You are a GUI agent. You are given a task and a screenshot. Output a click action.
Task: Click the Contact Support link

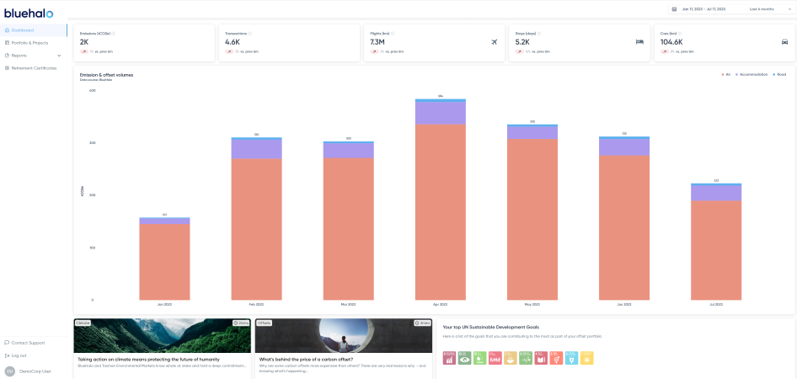(x=28, y=343)
